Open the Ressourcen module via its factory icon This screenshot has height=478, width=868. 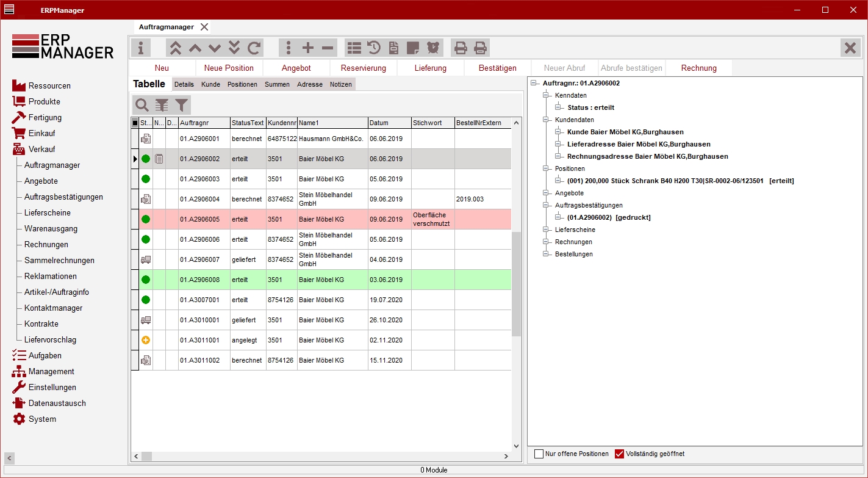tap(18, 85)
